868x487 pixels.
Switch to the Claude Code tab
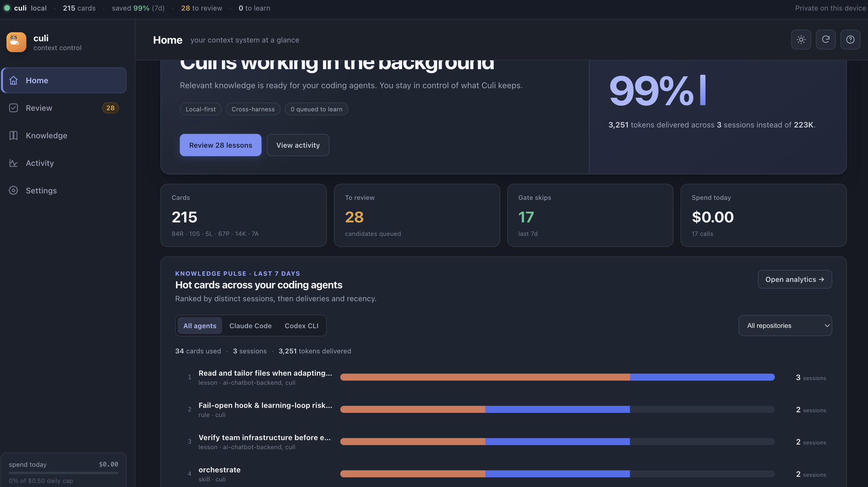250,326
